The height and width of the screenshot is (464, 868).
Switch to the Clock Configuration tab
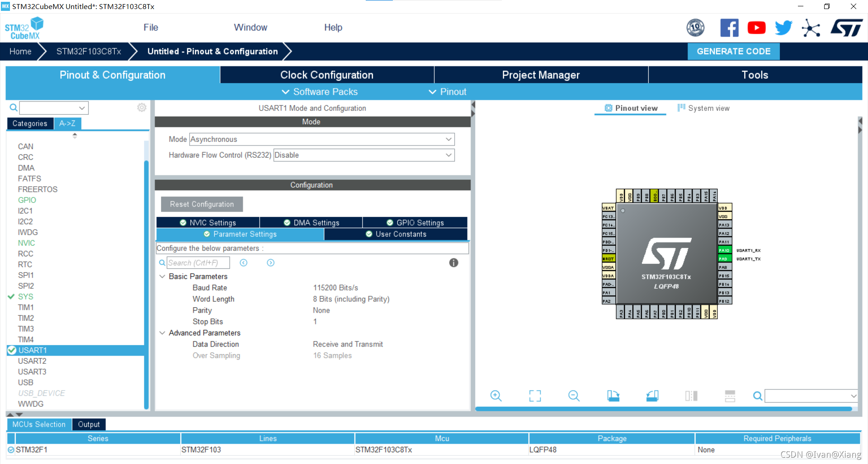click(327, 75)
